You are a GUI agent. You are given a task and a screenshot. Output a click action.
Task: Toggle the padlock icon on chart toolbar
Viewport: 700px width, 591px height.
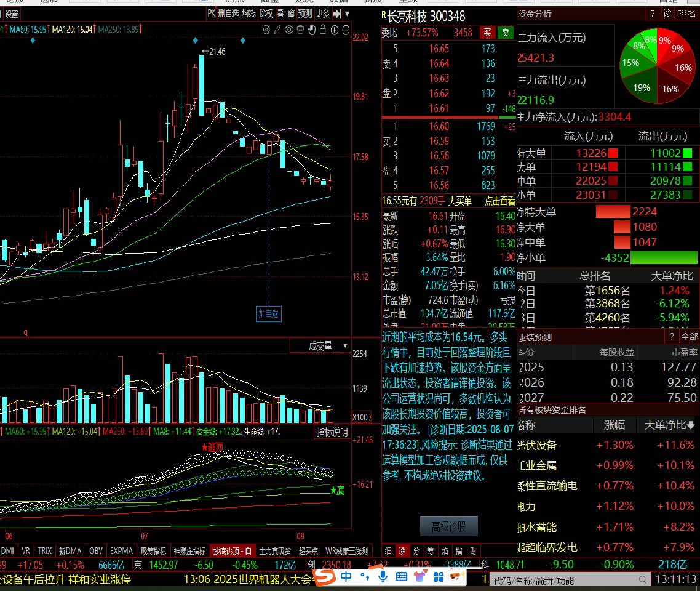323,30
